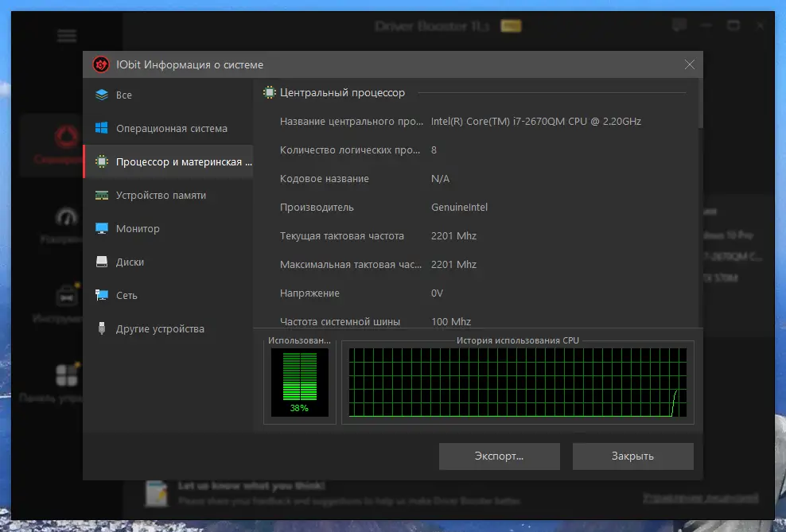The image size is (786, 532).
Task: Click the drive icon next to Диски
Action: pos(102,262)
